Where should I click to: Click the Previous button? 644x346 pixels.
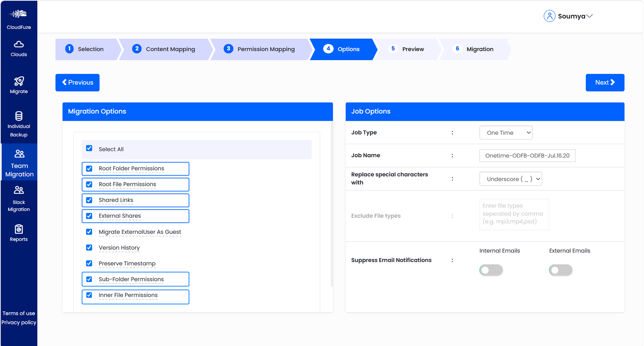[77, 83]
